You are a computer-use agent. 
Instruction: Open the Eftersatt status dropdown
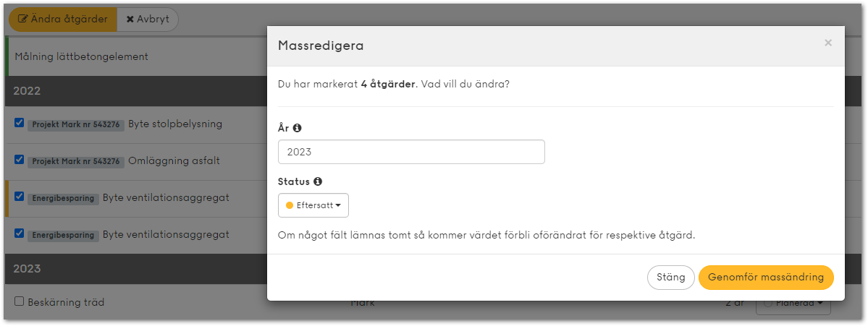click(x=313, y=205)
